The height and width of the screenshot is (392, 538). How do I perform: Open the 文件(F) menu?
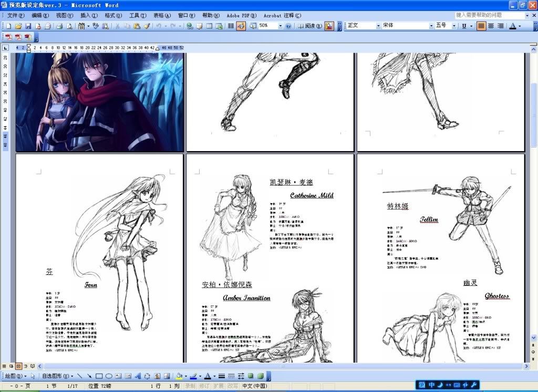tap(16, 15)
